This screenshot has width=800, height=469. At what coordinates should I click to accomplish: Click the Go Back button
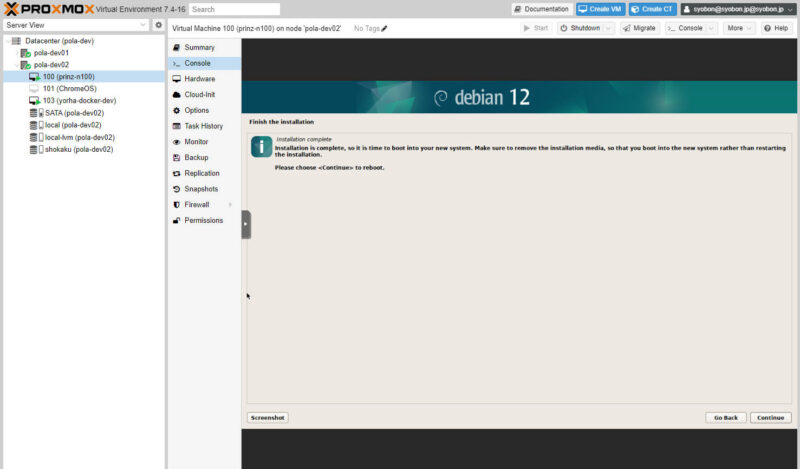click(x=726, y=417)
